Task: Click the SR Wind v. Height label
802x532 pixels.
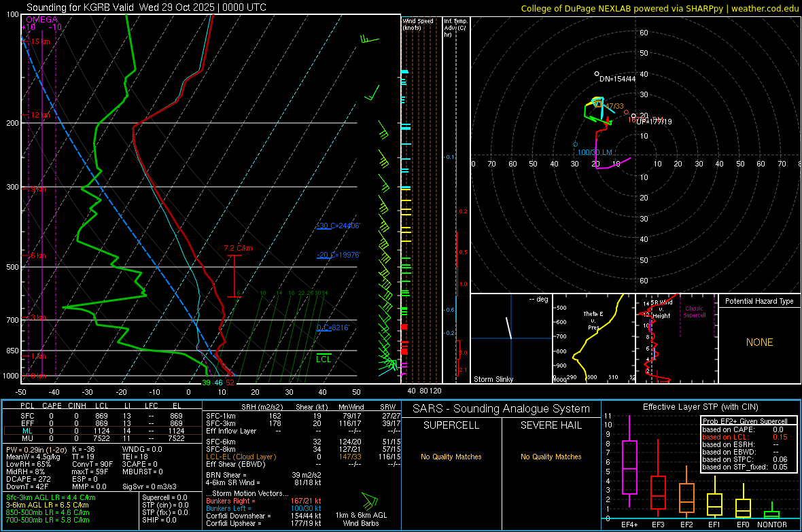Action: click(x=661, y=309)
